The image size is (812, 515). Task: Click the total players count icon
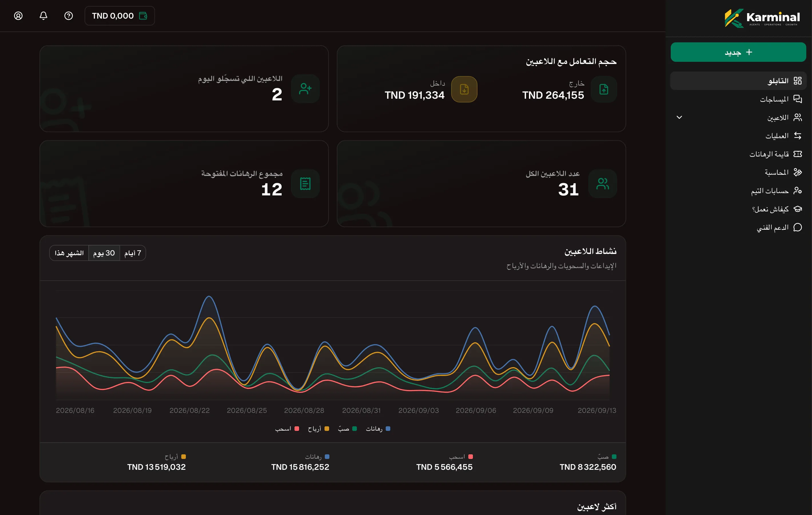(x=603, y=184)
